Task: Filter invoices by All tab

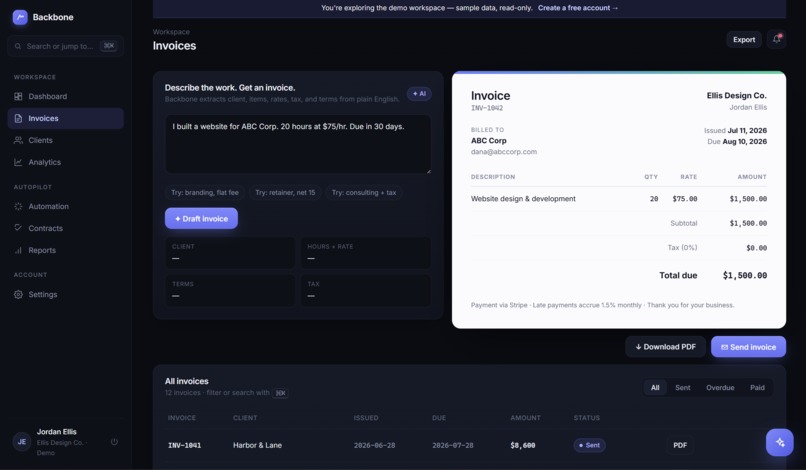Action: 655,388
